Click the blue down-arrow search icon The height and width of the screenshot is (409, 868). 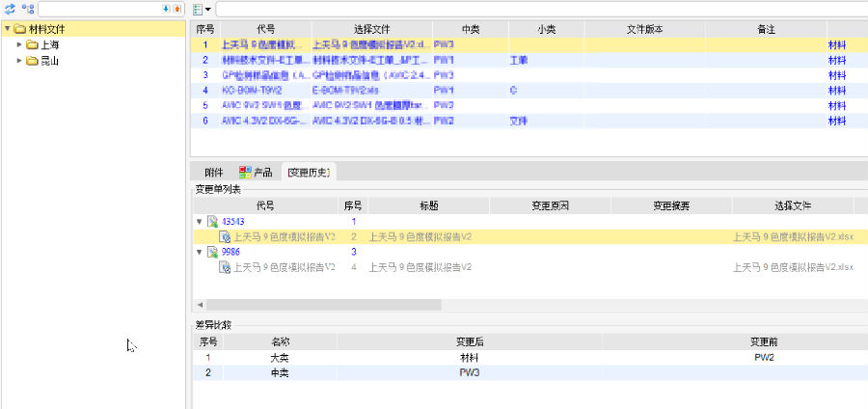tap(166, 9)
